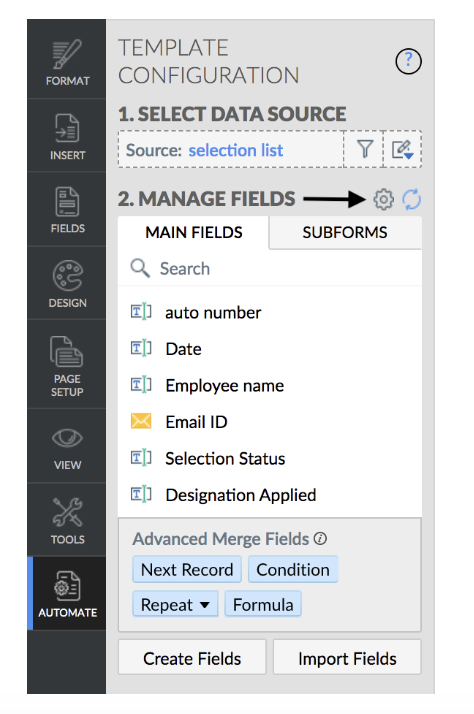Click the data source filter funnel icon
The image size is (474, 714).
[x=364, y=149]
